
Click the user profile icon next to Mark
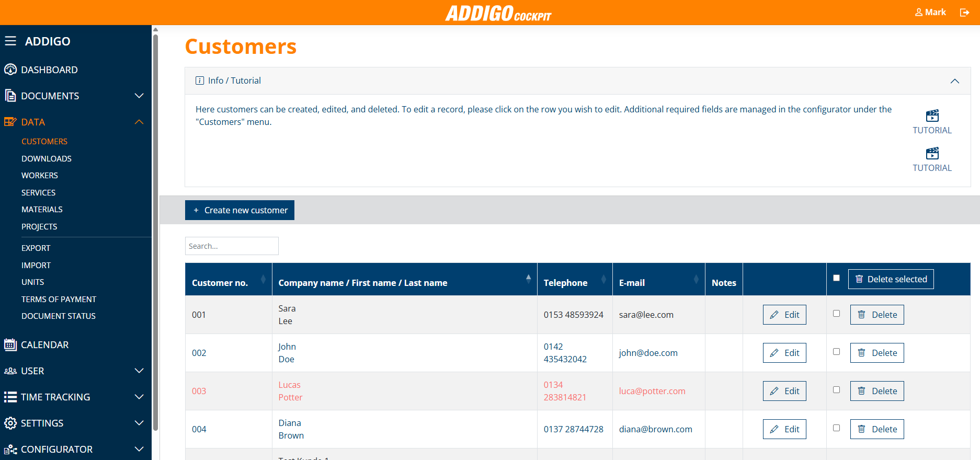pyautogui.click(x=919, y=12)
